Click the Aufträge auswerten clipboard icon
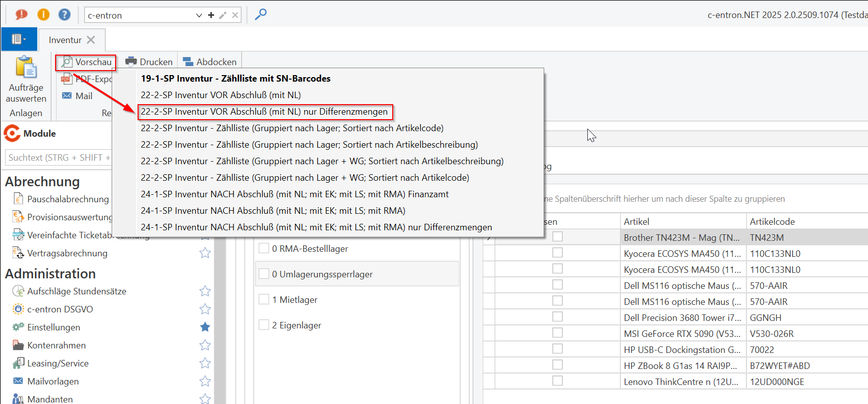 click(26, 68)
